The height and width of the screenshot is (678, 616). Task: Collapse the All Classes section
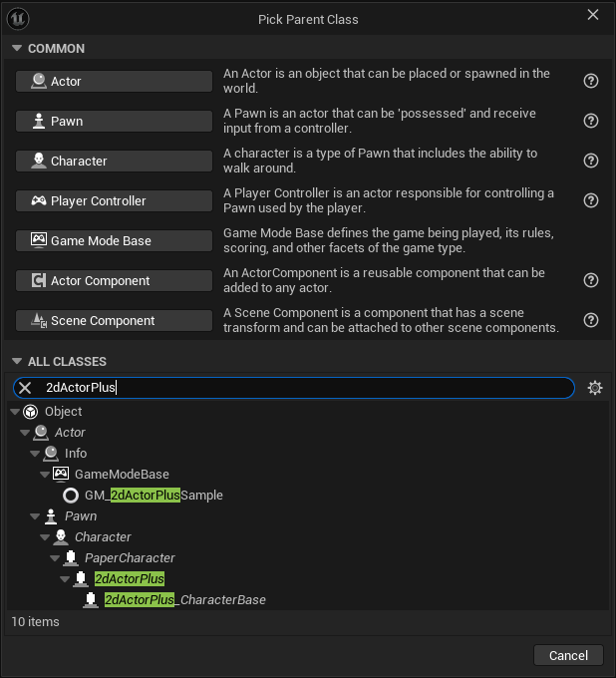click(x=17, y=362)
